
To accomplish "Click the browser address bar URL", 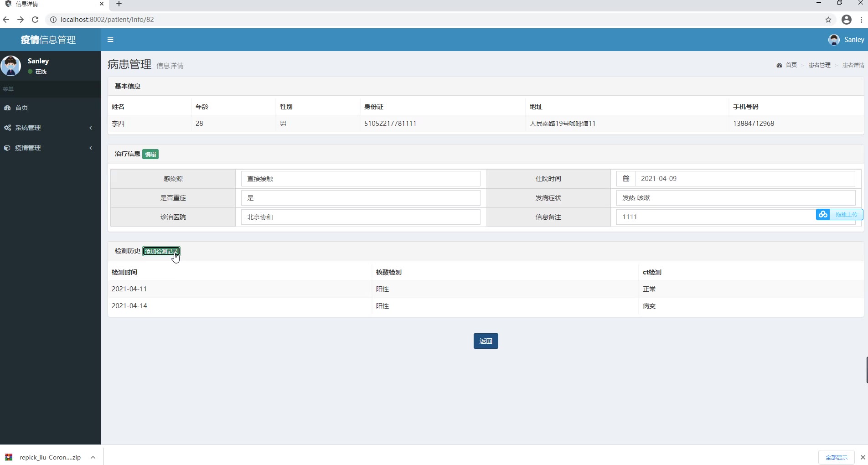I will pos(107,20).
